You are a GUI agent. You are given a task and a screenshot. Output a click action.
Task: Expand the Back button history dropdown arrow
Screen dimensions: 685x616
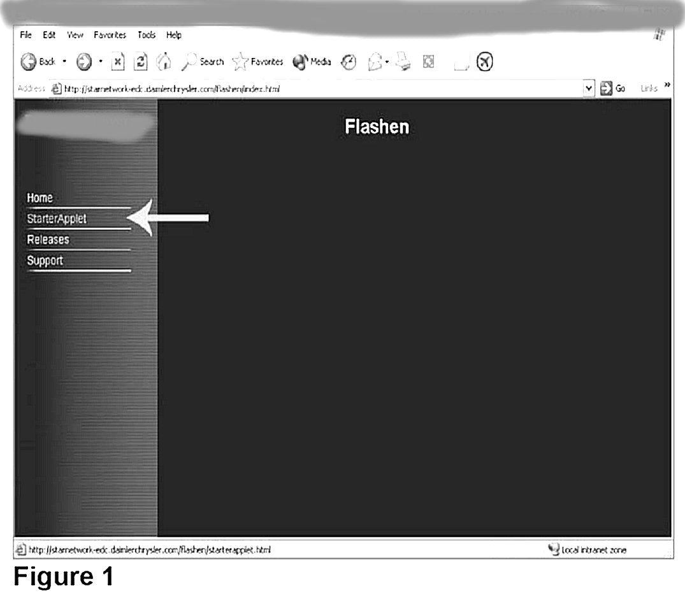click(64, 62)
